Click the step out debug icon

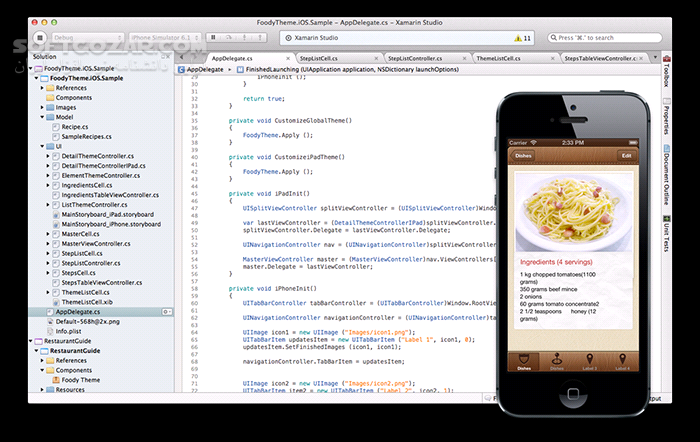(x=260, y=38)
